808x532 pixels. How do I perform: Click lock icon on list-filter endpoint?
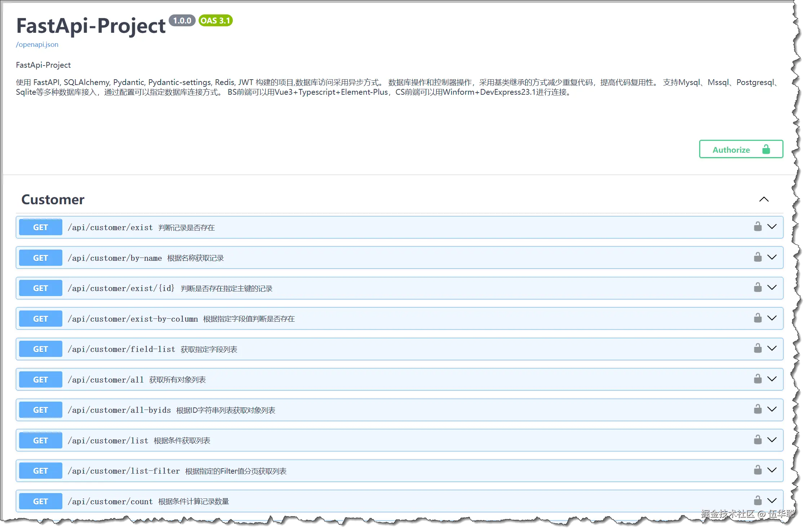click(x=758, y=470)
